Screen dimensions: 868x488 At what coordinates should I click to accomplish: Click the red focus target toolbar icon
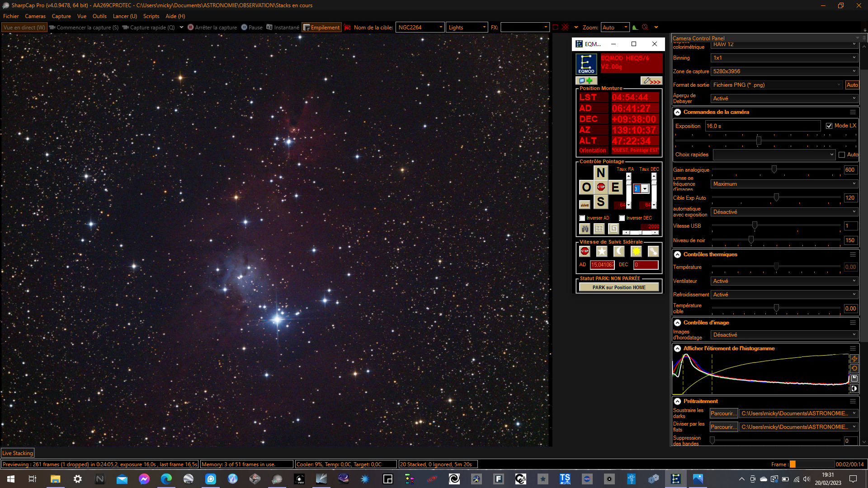tap(645, 28)
